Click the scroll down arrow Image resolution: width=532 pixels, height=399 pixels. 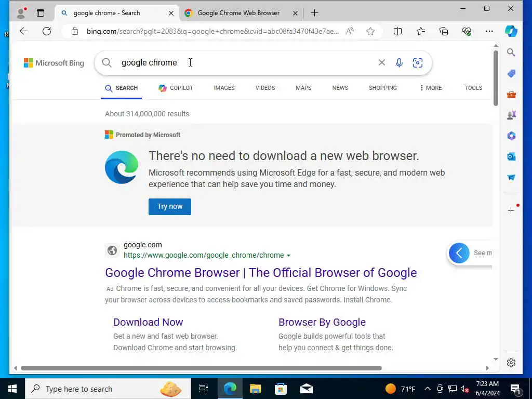point(496,359)
